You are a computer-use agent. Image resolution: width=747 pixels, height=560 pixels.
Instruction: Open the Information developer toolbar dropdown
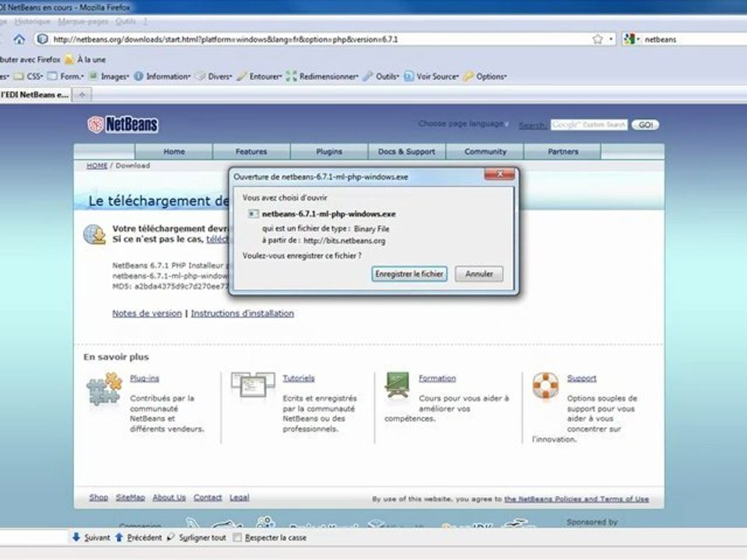(163, 76)
